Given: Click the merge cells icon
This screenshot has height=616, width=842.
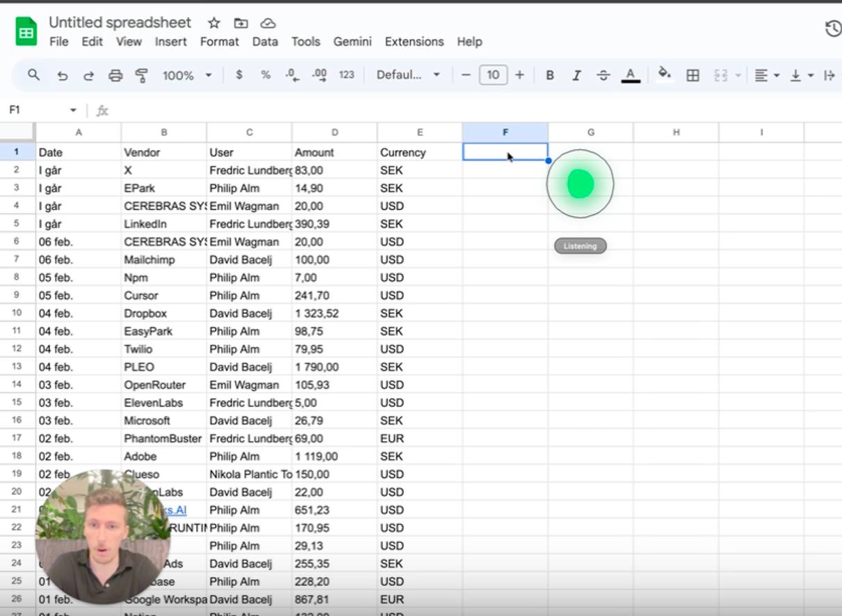Looking at the screenshot, I should click(721, 76).
